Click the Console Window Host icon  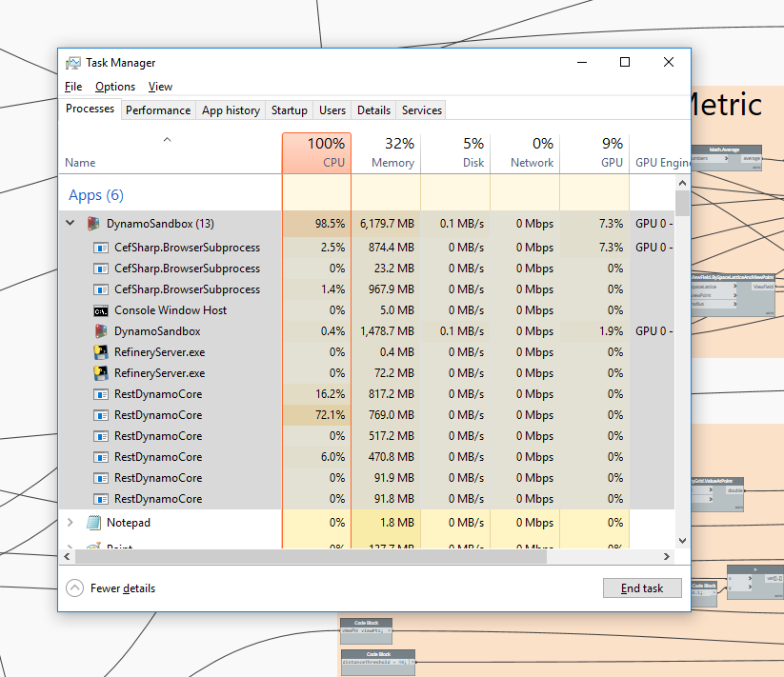101,310
